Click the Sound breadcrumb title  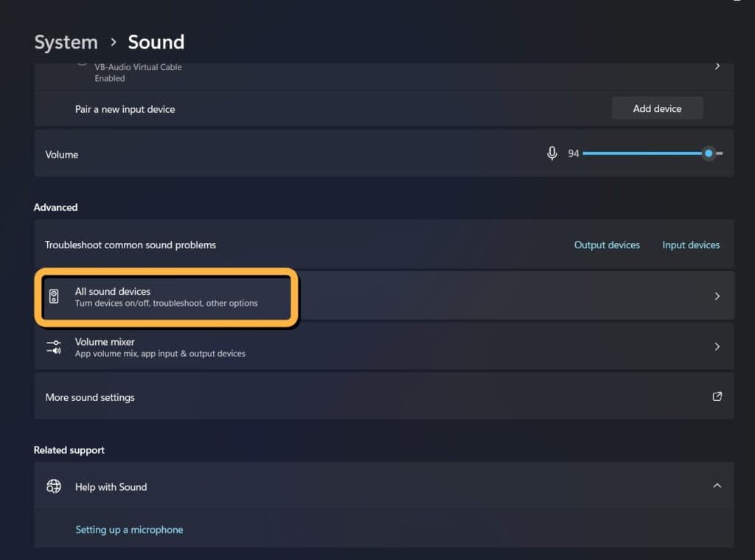pos(156,42)
